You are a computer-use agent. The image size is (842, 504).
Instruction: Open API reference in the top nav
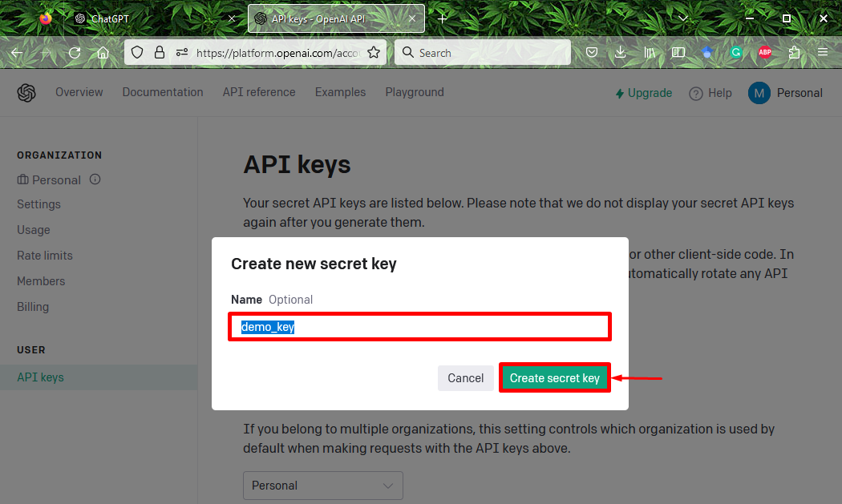(259, 92)
